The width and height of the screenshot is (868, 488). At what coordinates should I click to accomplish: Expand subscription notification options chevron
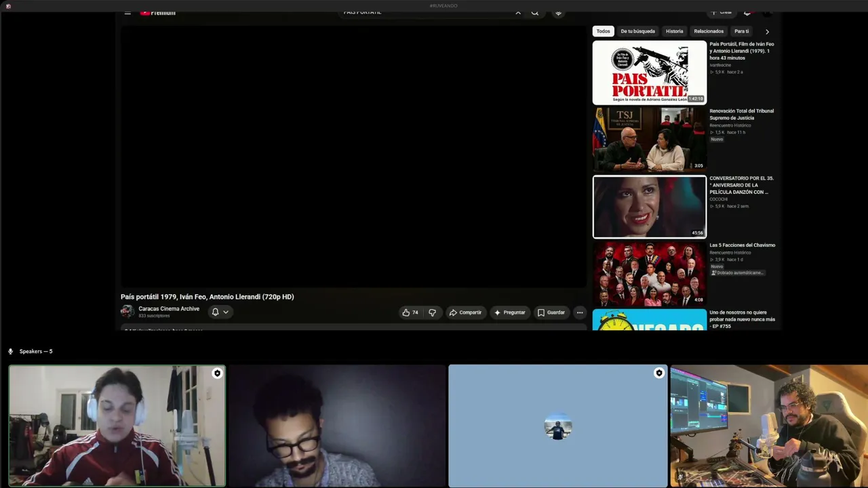[226, 312]
